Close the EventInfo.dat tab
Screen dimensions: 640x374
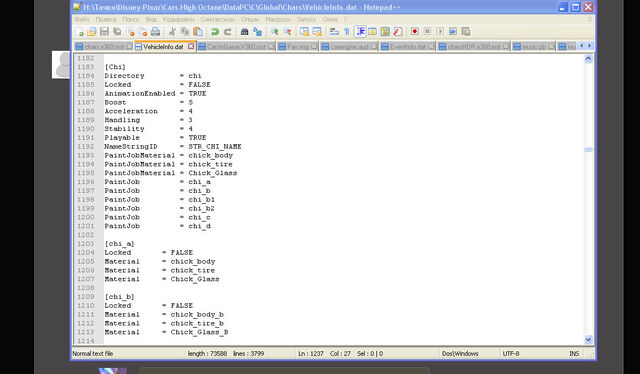tap(431, 47)
